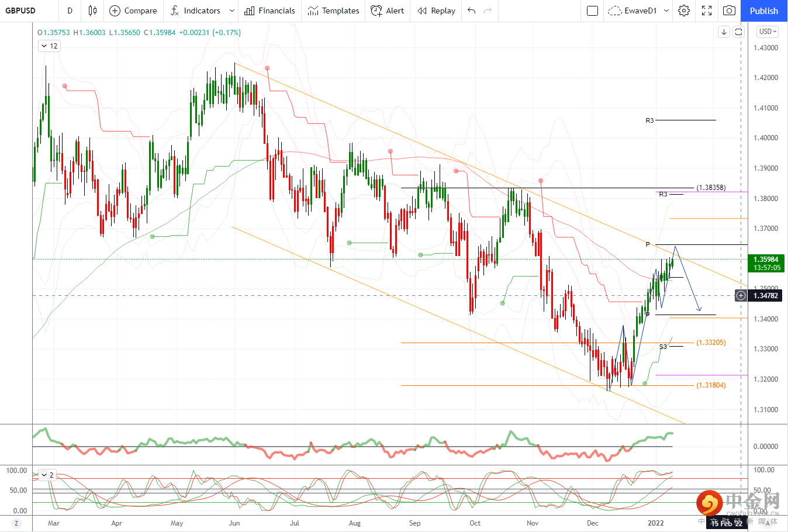
Task: Click the Oct label on time axis
Action: 475,523
